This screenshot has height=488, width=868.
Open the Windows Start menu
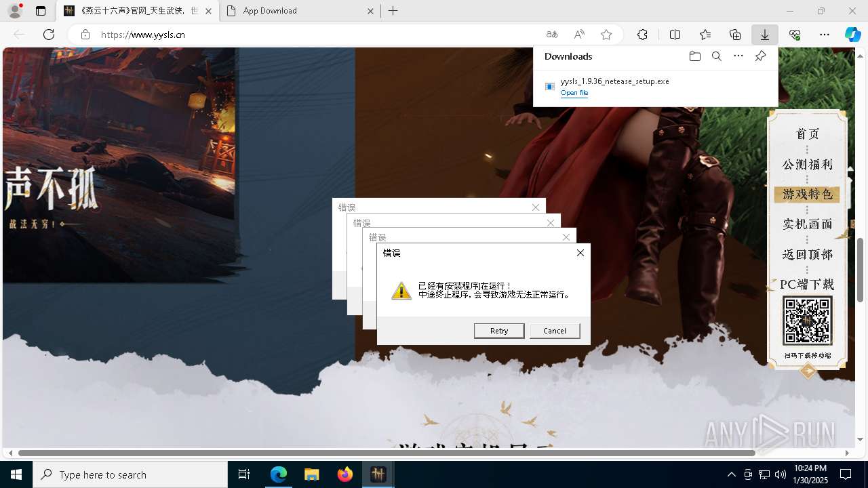coord(16,474)
